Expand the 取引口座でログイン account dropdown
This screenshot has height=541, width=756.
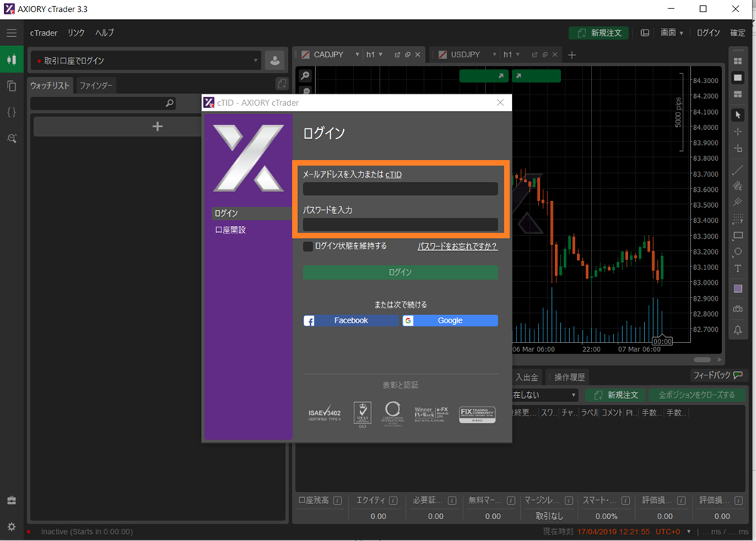point(256,60)
